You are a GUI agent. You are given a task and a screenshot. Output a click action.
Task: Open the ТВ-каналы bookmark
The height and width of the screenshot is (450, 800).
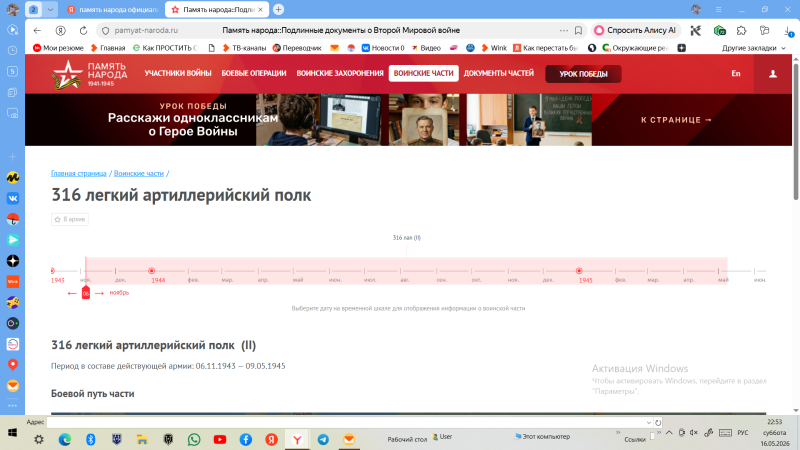pos(244,48)
